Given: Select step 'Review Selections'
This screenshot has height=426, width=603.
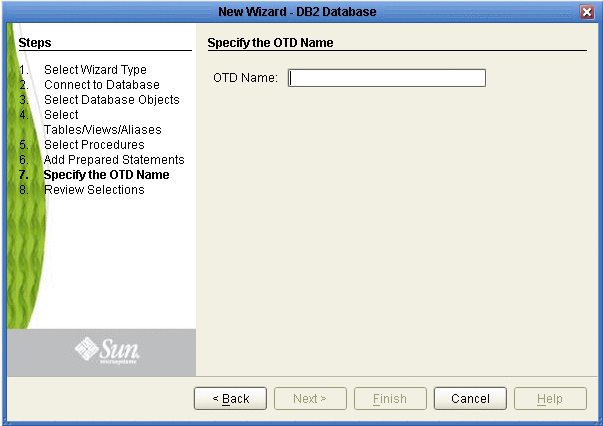Looking at the screenshot, I should coord(94,190).
